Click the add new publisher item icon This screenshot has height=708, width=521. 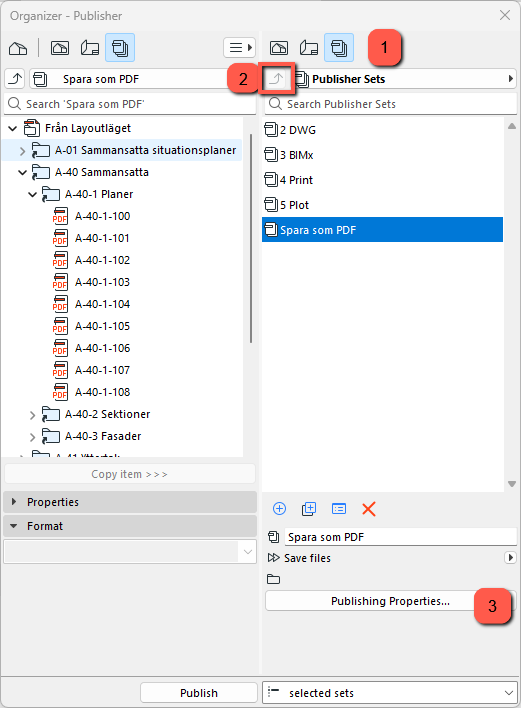pos(279,509)
